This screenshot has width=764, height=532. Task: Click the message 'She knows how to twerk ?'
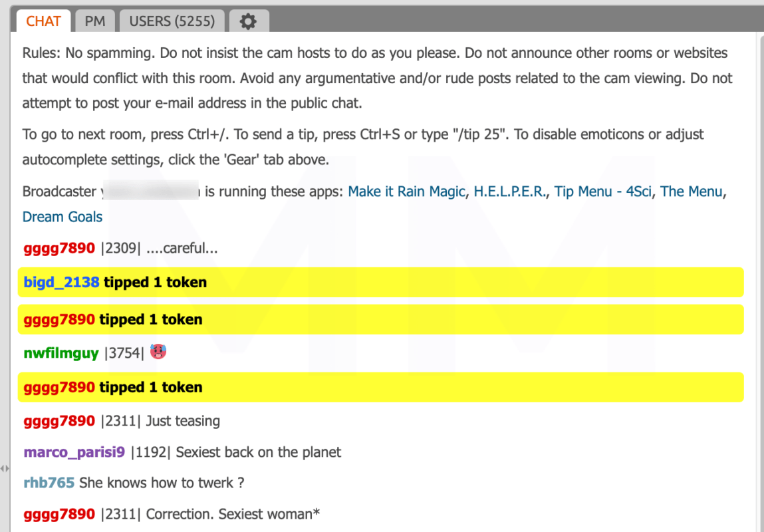pyautogui.click(x=162, y=483)
